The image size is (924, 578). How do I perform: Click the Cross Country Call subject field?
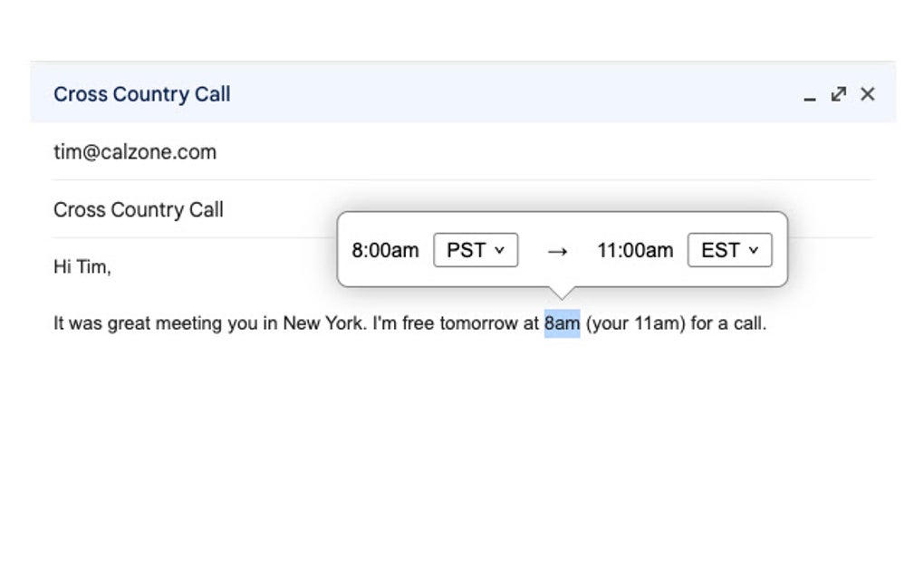click(x=139, y=210)
